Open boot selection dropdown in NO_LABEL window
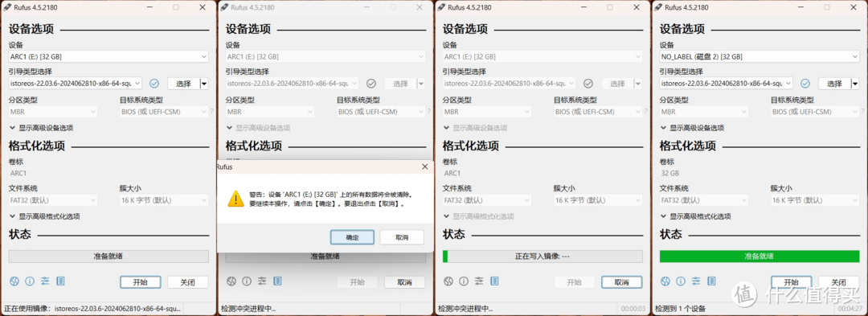 click(x=727, y=83)
